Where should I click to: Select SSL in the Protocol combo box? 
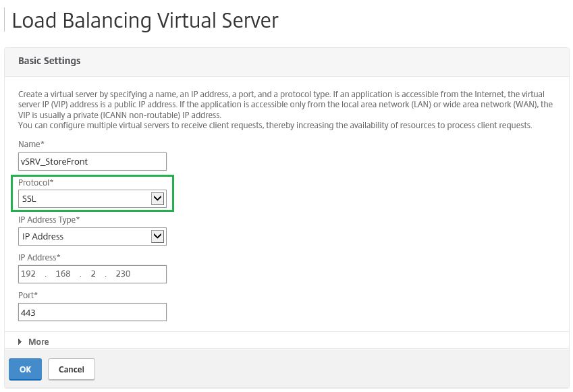[81, 198]
